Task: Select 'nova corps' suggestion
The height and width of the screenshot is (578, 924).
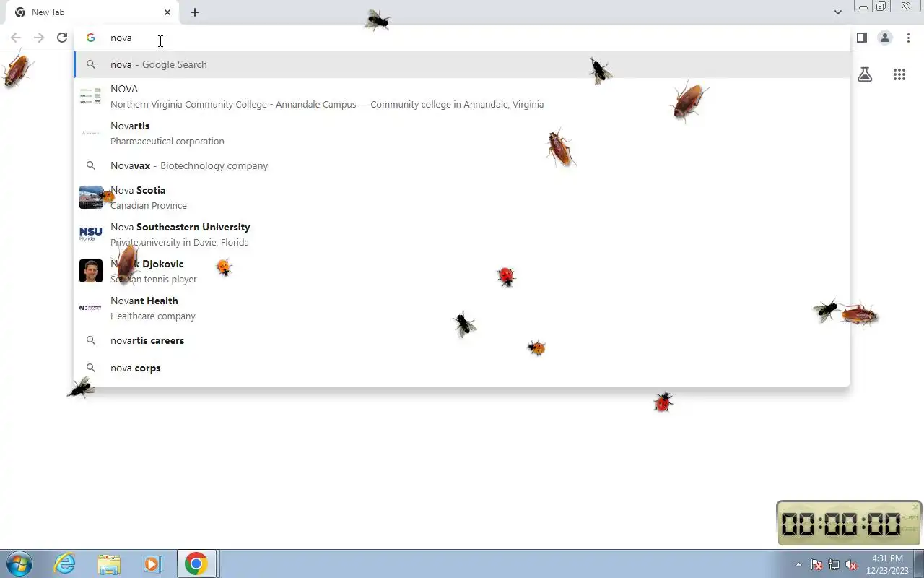Action: point(462,368)
